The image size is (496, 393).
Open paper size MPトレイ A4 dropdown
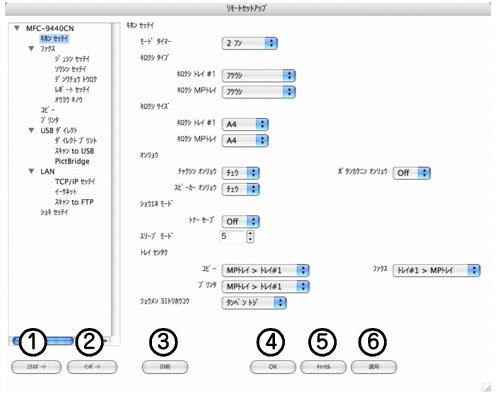pyautogui.click(x=245, y=140)
